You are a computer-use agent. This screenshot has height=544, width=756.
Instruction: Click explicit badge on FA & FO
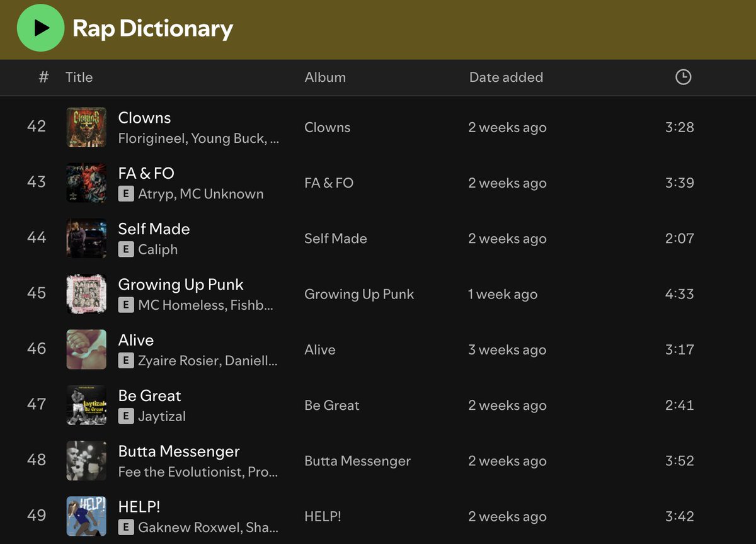[x=126, y=194]
